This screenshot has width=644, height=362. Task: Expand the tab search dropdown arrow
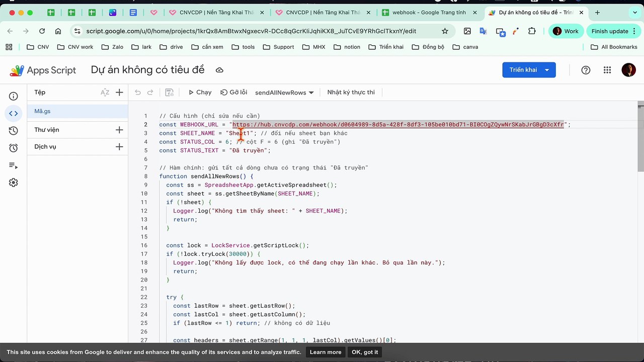pos(634,13)
